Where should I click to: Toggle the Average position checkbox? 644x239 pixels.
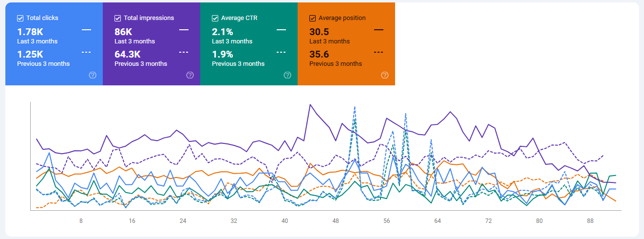(x=313, y=18)
